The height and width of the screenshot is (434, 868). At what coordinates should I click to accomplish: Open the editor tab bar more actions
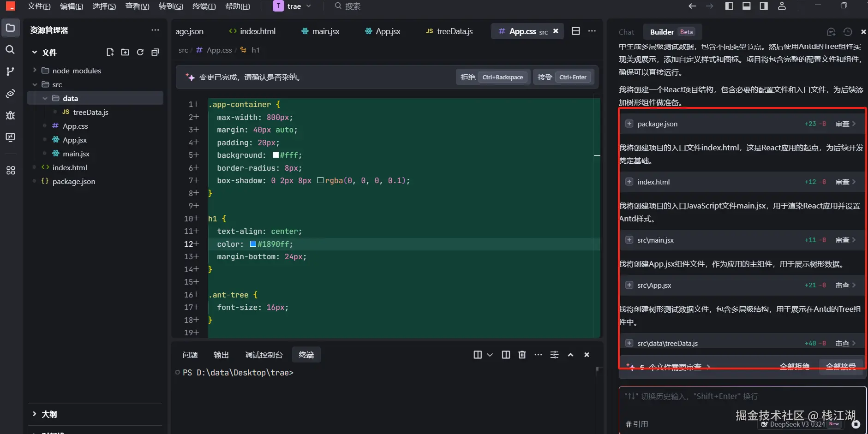click(592, 31)
